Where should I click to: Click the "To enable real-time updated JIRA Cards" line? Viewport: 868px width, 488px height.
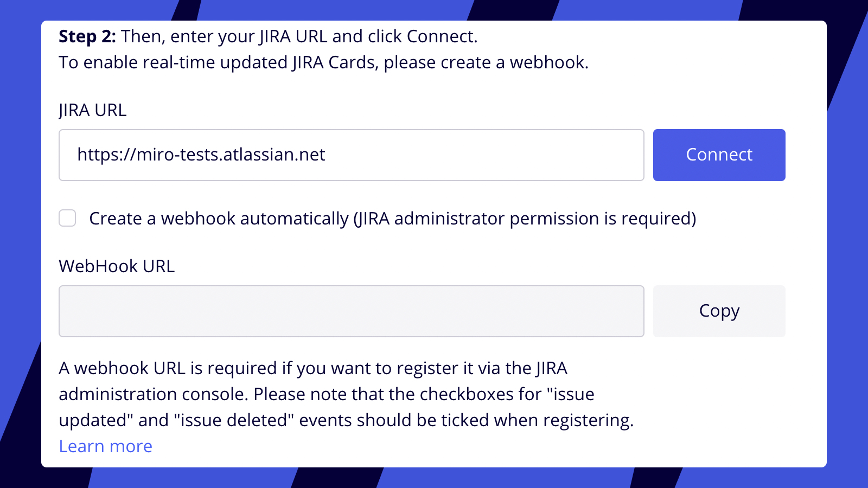point(217,62)
